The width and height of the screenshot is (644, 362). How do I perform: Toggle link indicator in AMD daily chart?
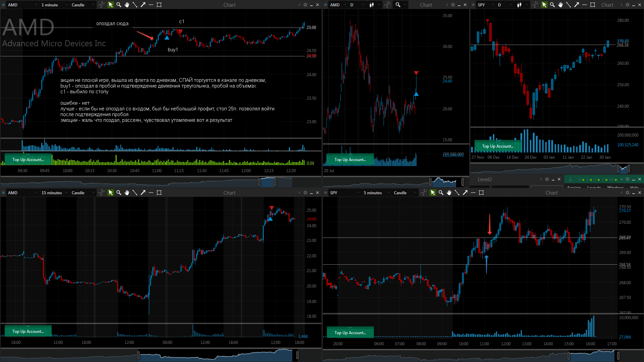click(326, 5)
